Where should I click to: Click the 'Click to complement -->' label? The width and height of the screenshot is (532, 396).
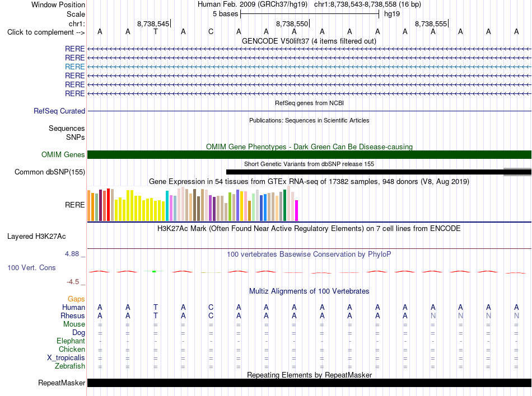click(x=46, y=32)
